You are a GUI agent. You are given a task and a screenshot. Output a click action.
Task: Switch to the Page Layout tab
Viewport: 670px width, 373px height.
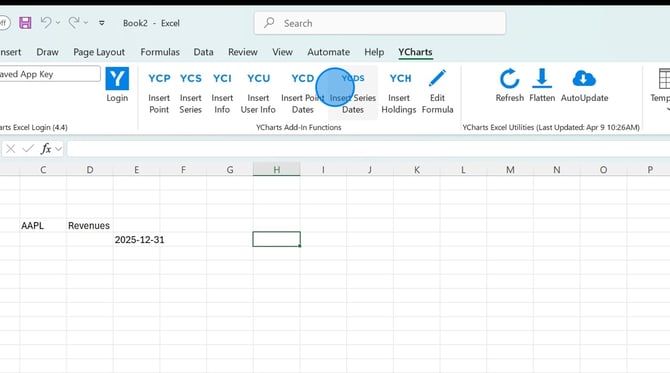[99, 52]
